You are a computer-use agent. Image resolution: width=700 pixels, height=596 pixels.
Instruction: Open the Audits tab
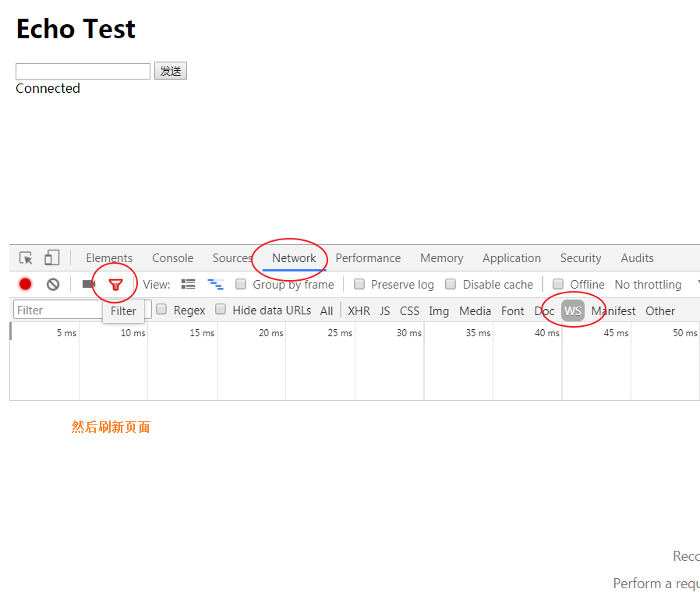[637, 258]
